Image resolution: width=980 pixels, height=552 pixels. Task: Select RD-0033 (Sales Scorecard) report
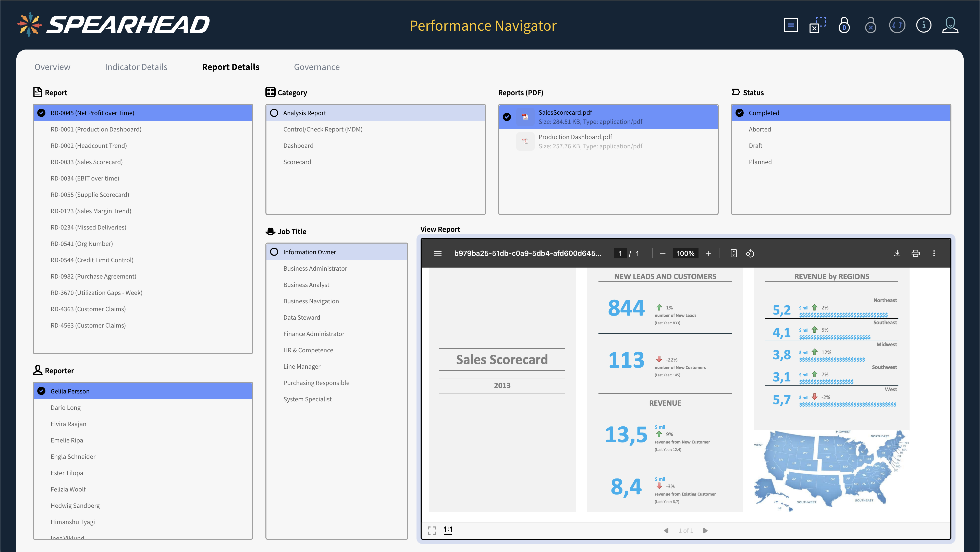(86, 162)
